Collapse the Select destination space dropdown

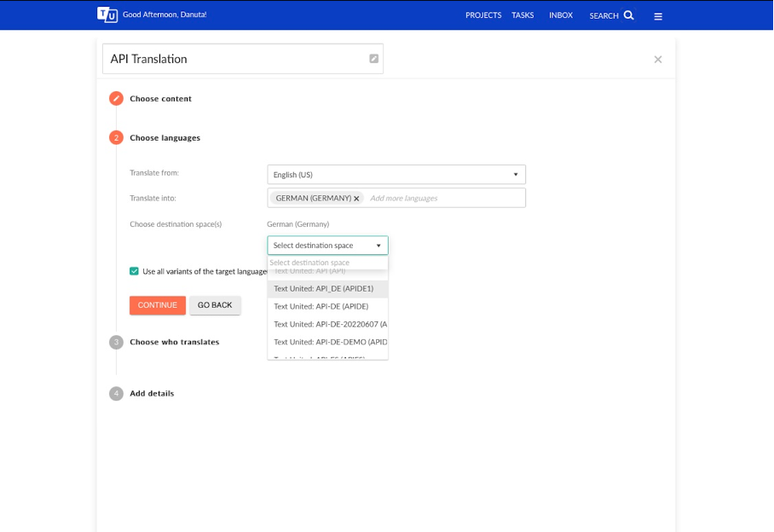pyautogui.click(x=328, y=246)
